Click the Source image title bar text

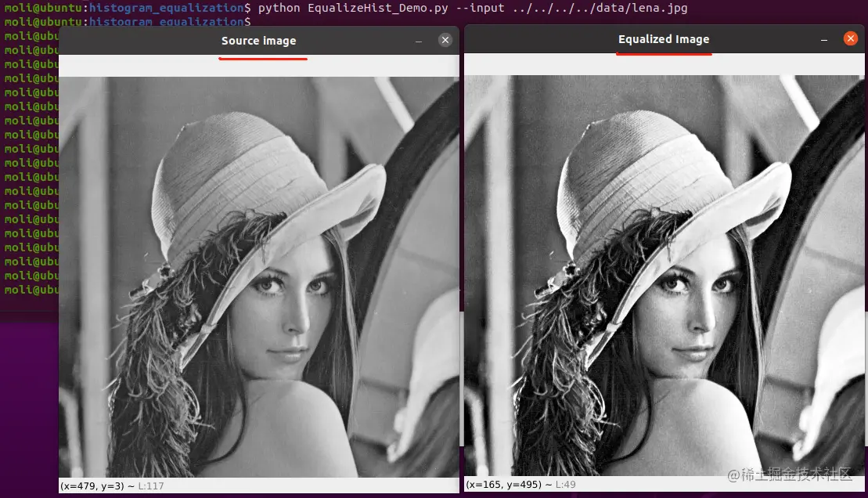tap(258, 41)
